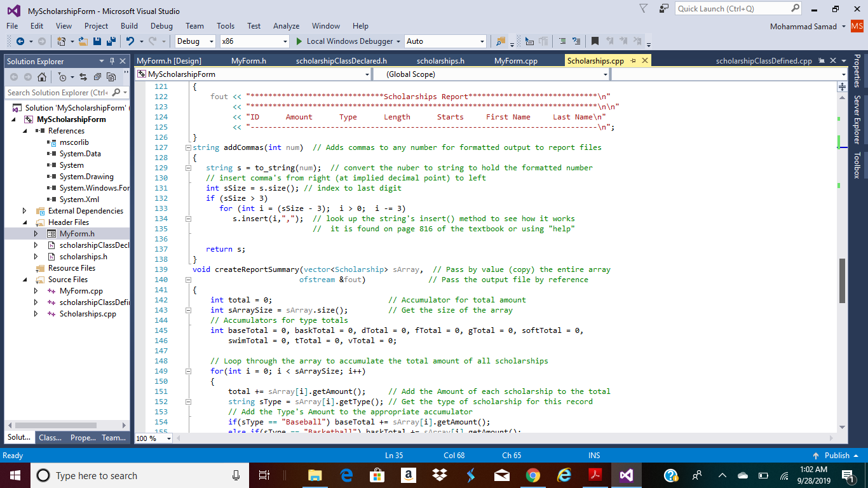This screenshot has width=868, height=488.
Task: Open the (Global Scope) dropdown
Action: coord(606,74)
